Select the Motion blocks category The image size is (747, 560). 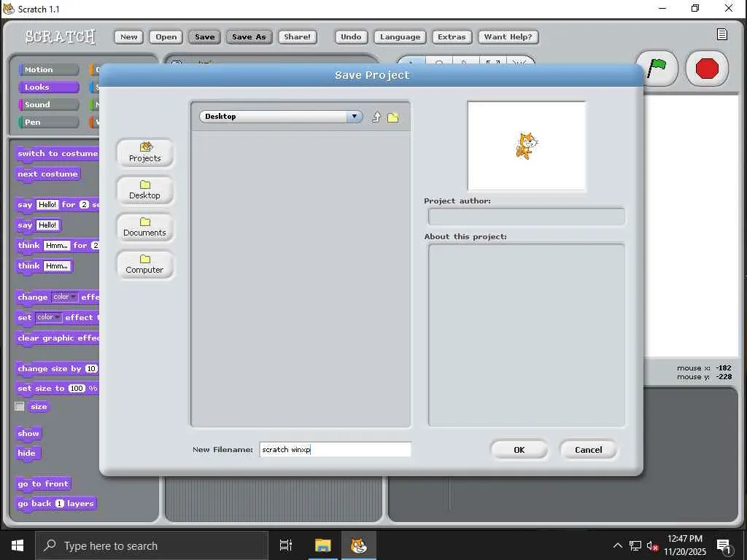point(49,69)
